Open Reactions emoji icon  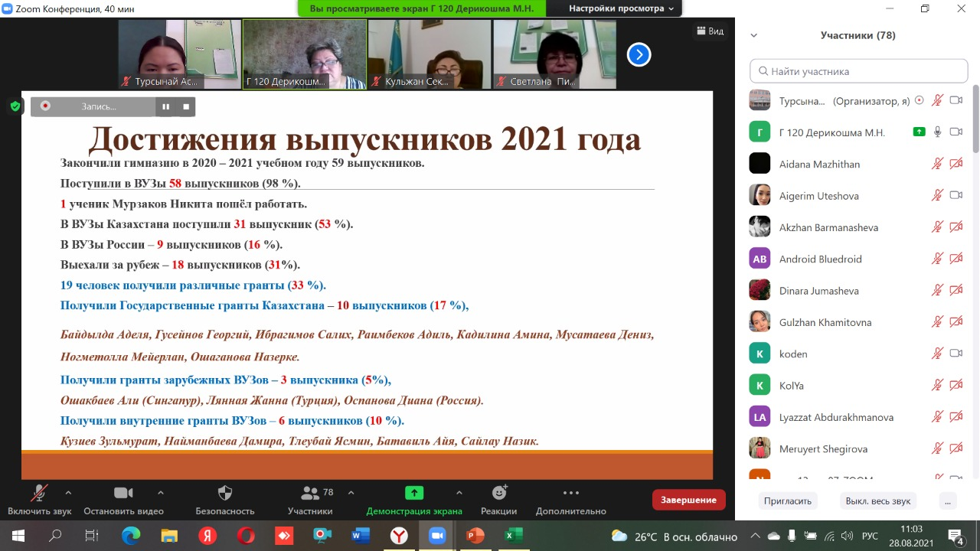(x=499, y=494)
